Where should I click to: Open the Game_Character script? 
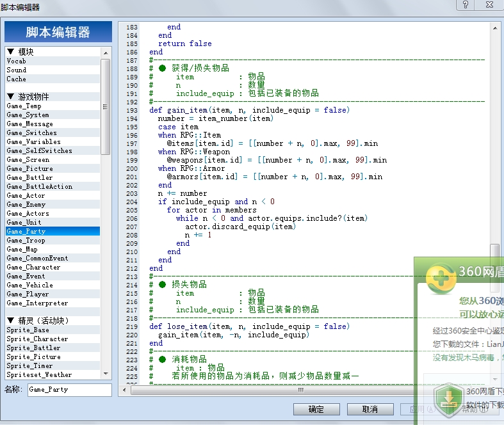[53, 268]
